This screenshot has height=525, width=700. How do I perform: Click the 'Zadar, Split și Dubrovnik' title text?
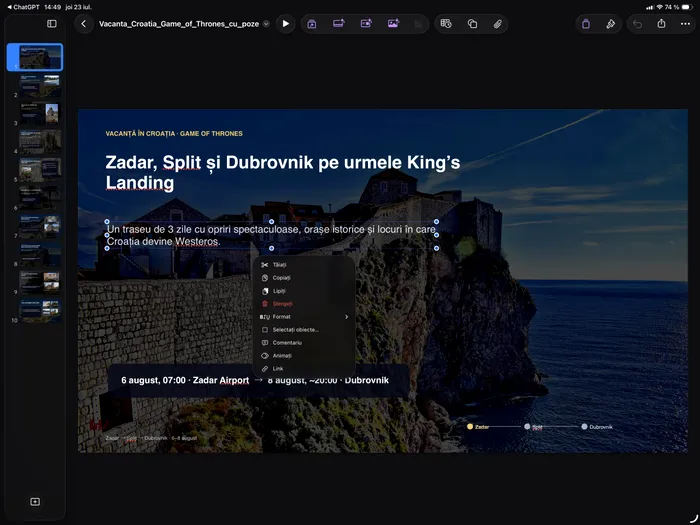coord(283,172)
